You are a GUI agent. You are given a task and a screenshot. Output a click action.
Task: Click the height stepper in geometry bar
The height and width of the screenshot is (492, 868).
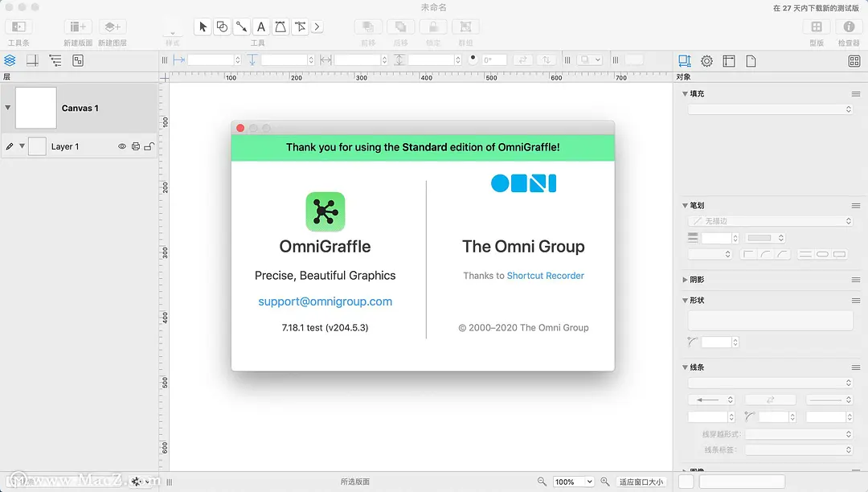458,59
